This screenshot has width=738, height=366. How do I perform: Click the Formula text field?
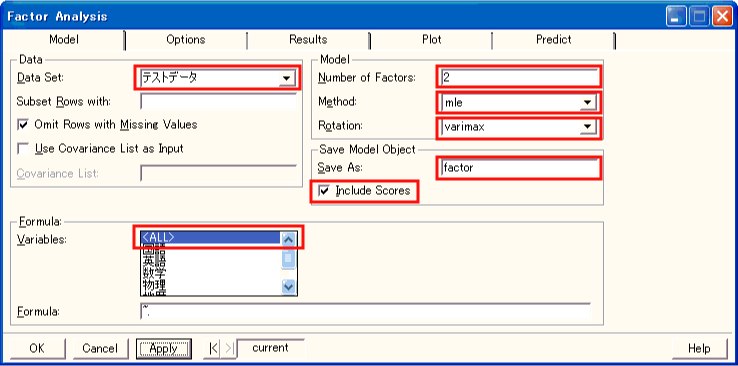point(365,311)
